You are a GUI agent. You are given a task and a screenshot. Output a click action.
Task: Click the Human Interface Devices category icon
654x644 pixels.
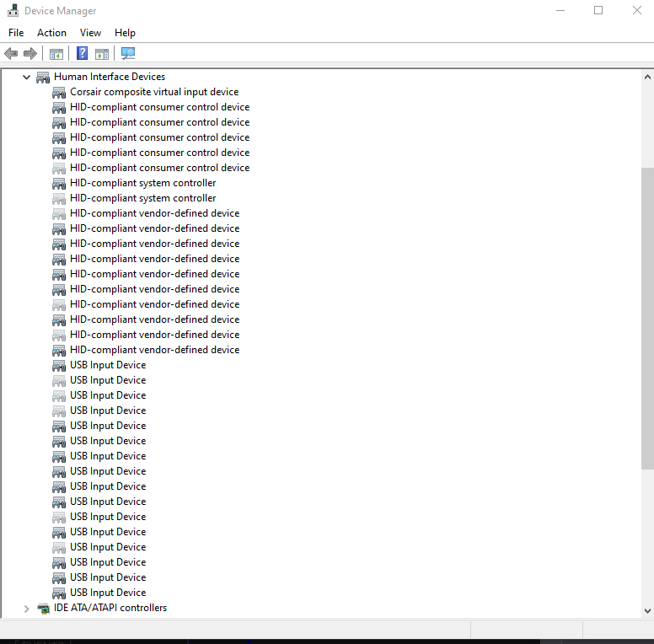tap(43, 78)
